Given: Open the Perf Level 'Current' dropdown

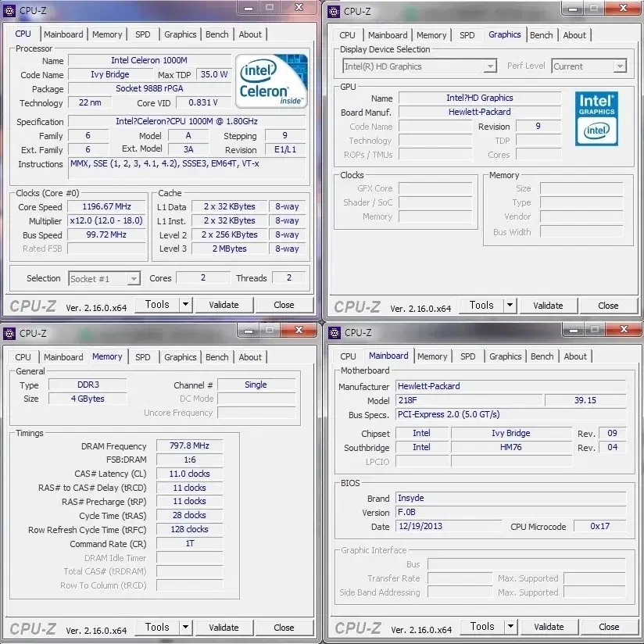Looking at the screenshot, I should (619, 66).
